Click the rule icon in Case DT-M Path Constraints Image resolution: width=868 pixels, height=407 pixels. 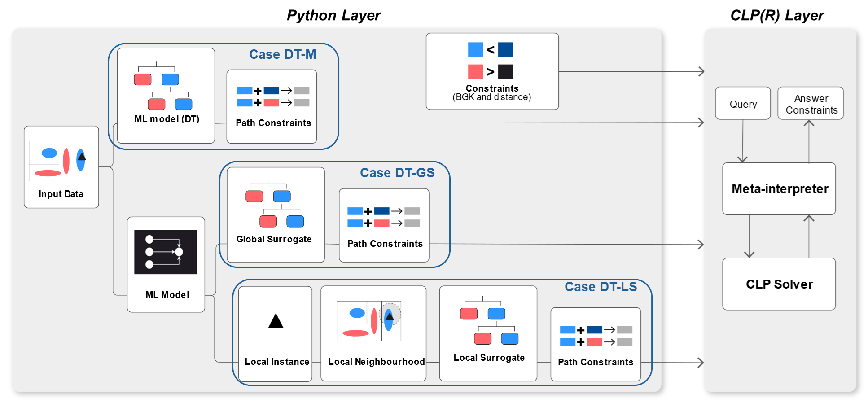click(273, 96)
